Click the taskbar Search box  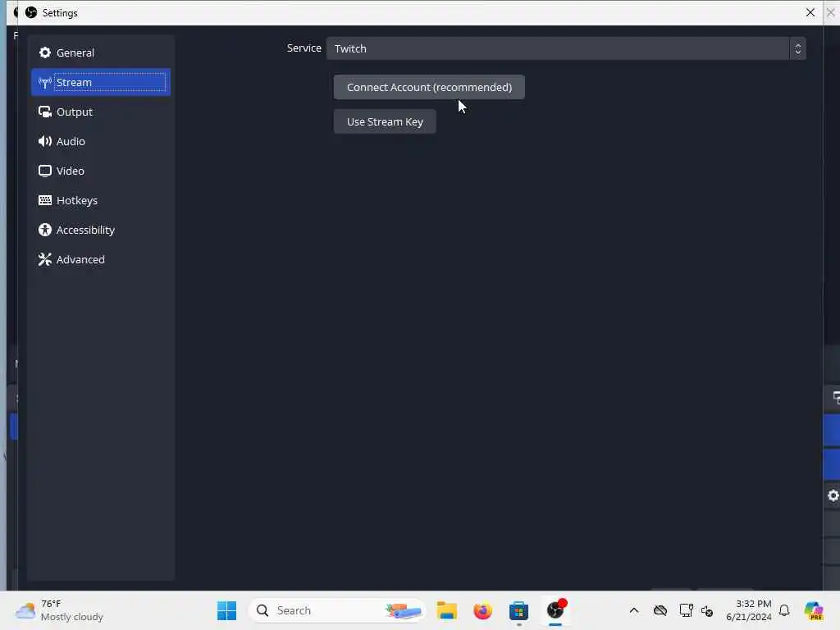coord(337,610)
